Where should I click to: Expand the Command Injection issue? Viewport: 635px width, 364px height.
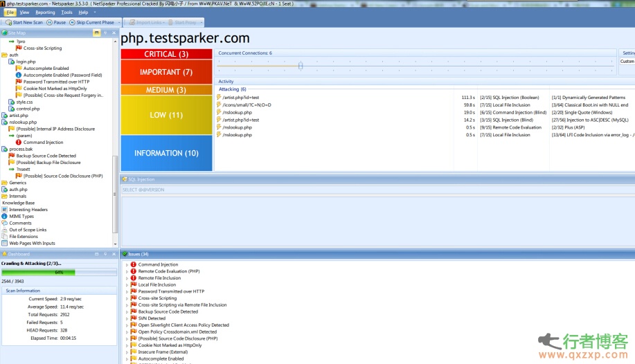(127, 265)
